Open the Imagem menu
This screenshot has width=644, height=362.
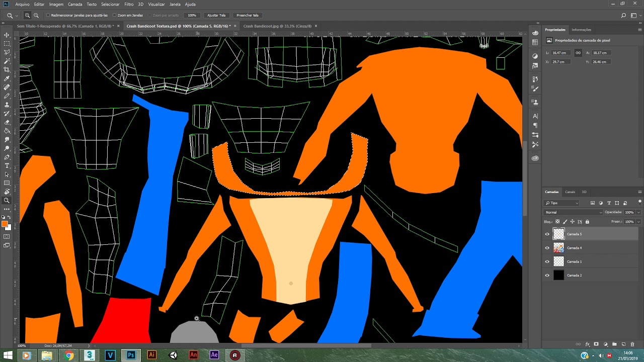[x=56, y=5]
